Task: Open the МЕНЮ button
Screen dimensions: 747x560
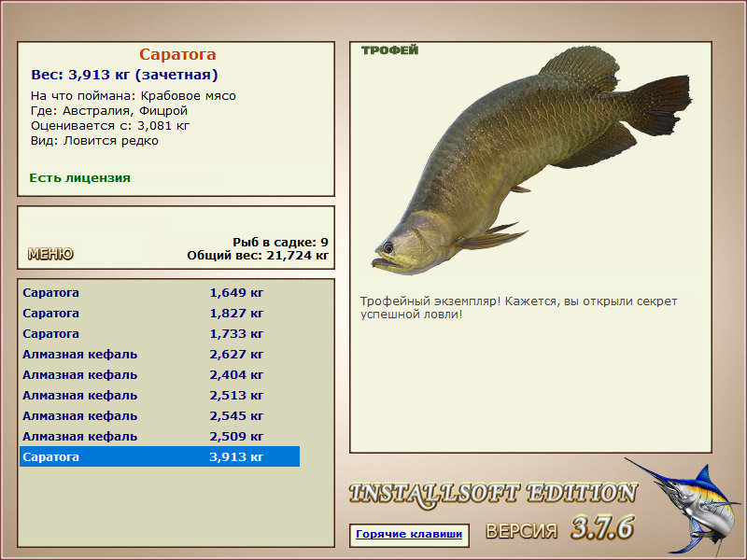Action: click(50, 254)
